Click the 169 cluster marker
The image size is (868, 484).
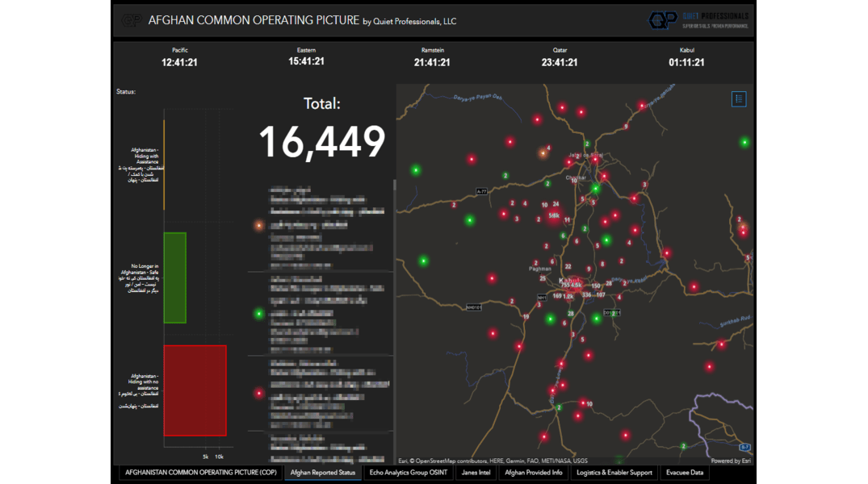pos(557,296)
